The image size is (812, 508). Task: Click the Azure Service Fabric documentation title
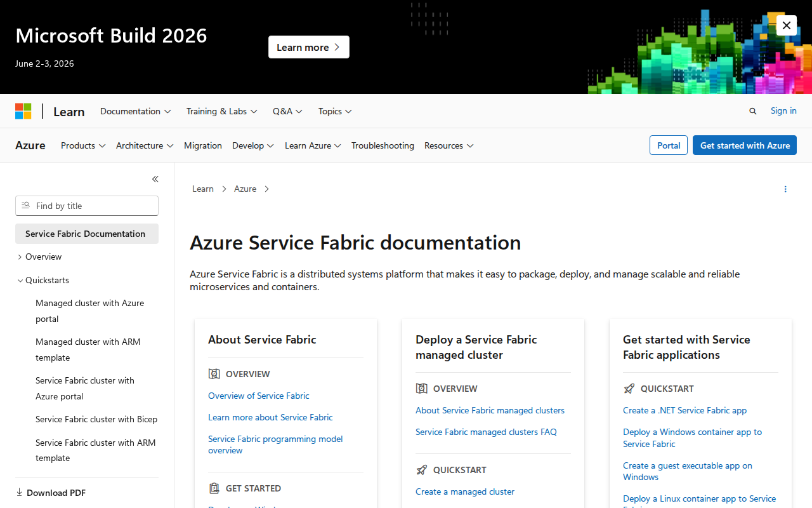[355, 243]
